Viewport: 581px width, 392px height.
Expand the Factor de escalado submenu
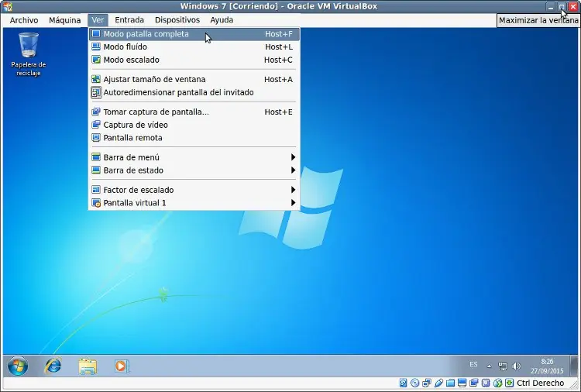tap(194, 190)
